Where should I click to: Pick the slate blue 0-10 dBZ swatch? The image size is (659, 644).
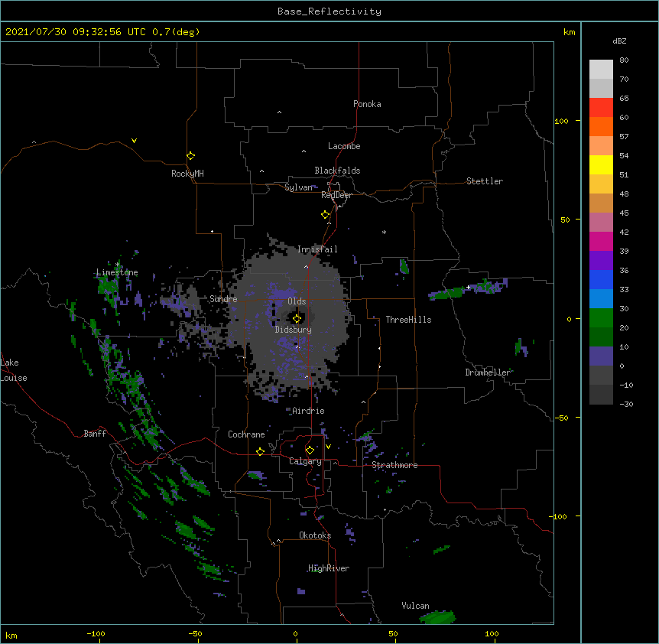pyautogui.click(x=601, y=356)
